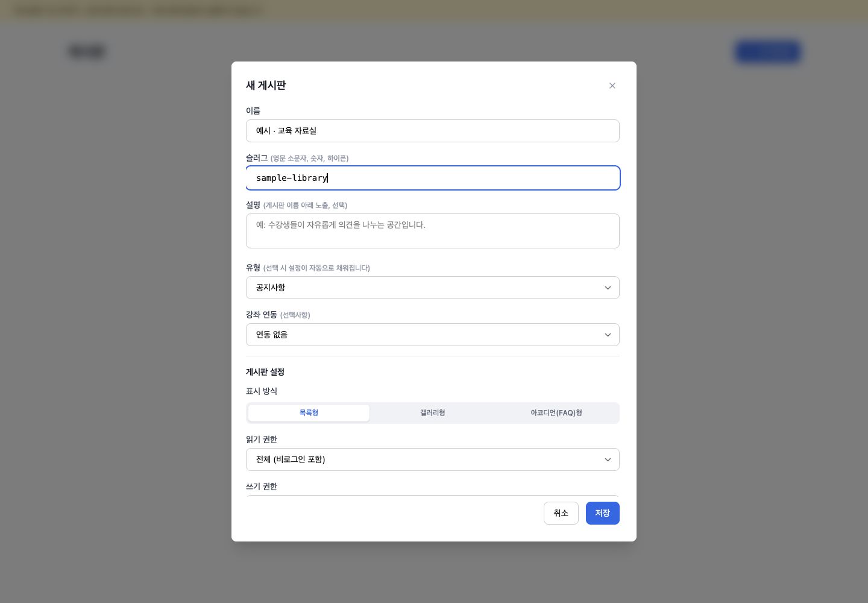Select the 목록형 display mode
Image resolution: width=868 pixels, height=603 pixels.
(x=309, y=413)
